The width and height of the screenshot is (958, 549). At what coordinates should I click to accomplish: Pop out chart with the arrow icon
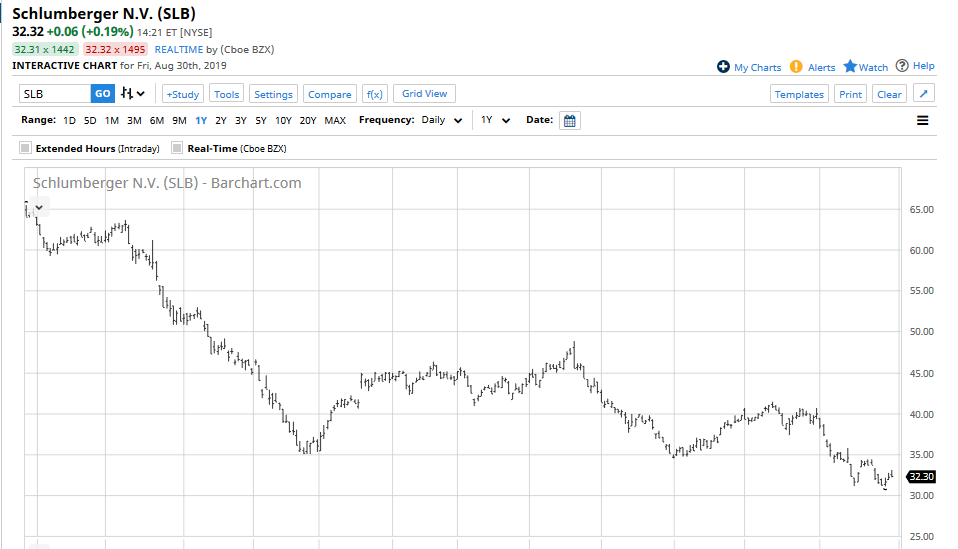click(x=924, y=93)
